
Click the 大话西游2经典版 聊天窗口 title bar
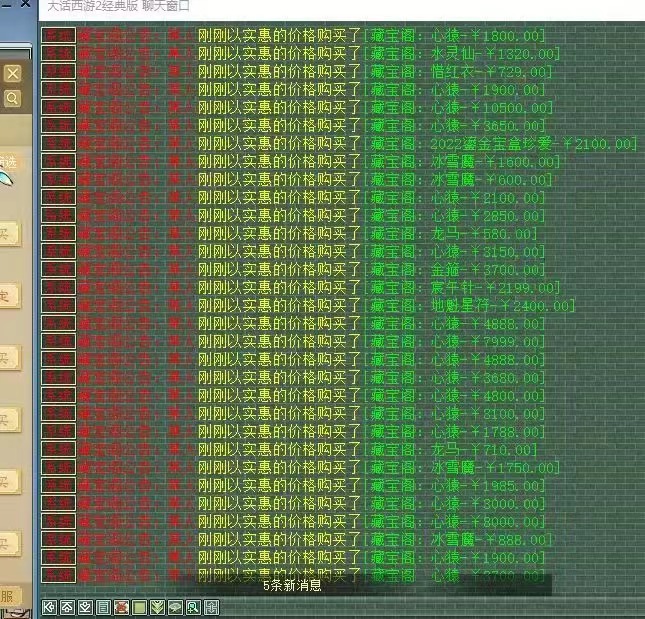pyautogui.click(x=118, y=7)
